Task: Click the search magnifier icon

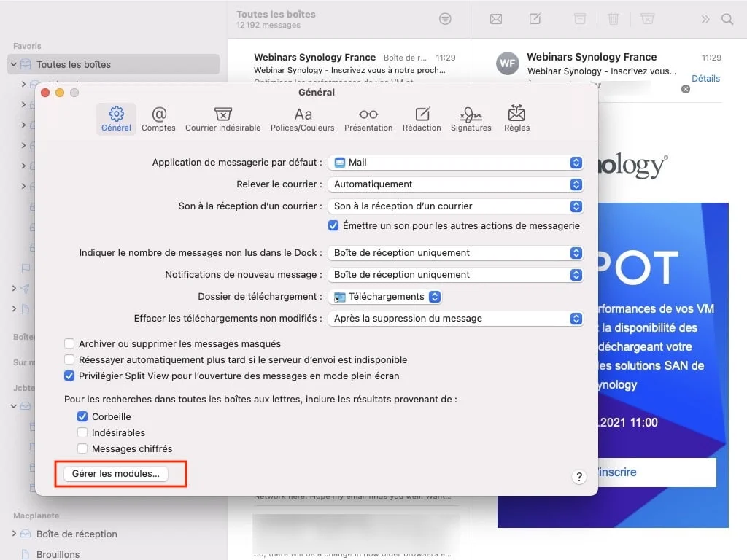Action: (x=727, y=19)
